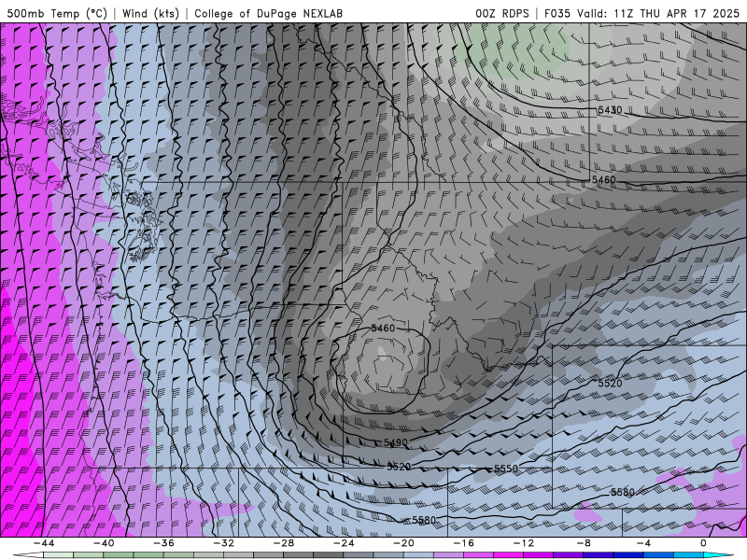Click the 5430 contour label
The height and width of the screenshot is (560, 747).
[x=610, y=110]
